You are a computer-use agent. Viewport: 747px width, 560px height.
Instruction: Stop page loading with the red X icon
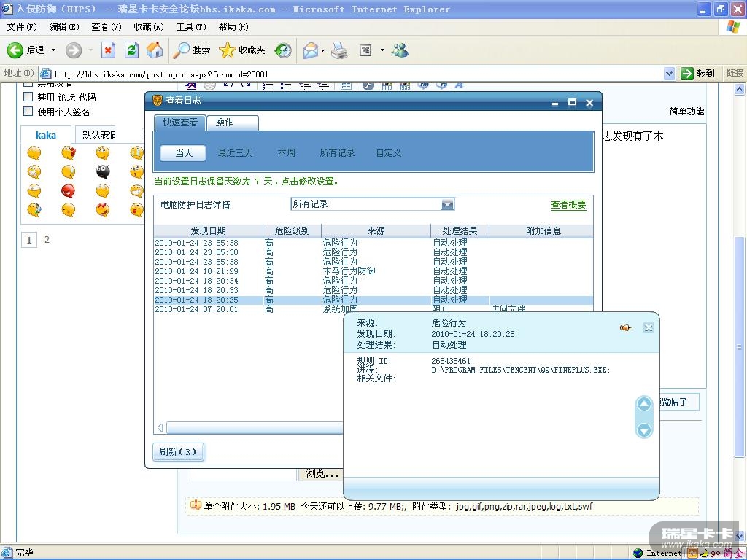(x=108, y=50)
